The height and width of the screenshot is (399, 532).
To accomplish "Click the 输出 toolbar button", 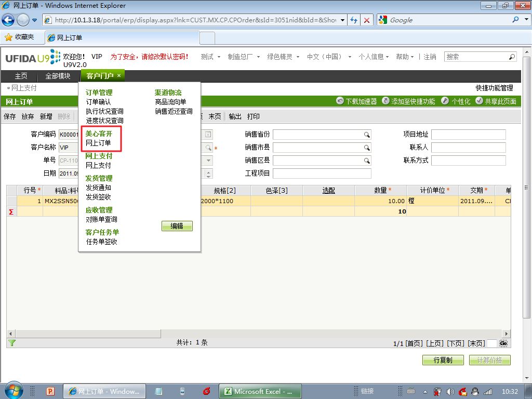I will pyautogui.click(x=235, y=116).
